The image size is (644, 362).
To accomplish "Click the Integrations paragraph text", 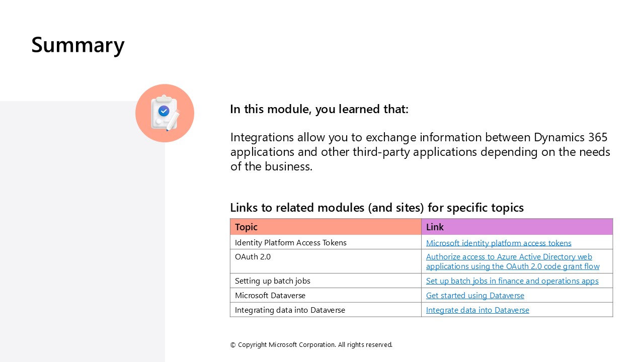I will pos(420,152).
